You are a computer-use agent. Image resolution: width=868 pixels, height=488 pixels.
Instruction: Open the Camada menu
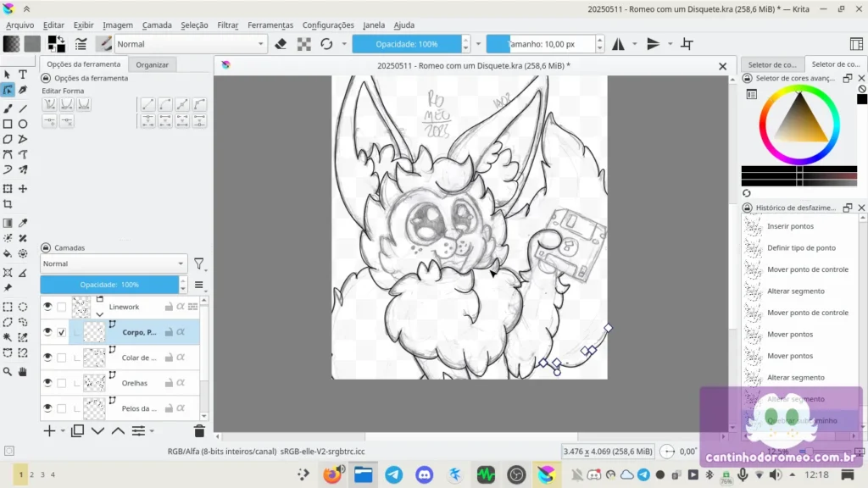157,25
